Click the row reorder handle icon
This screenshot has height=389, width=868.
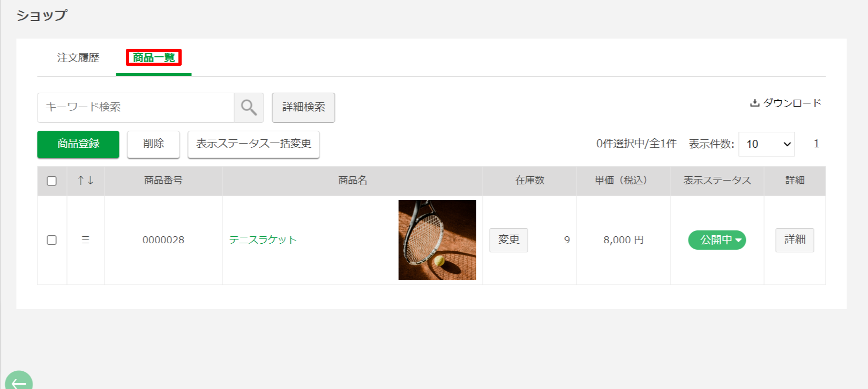pyautogui.click(x=86, y=240)
